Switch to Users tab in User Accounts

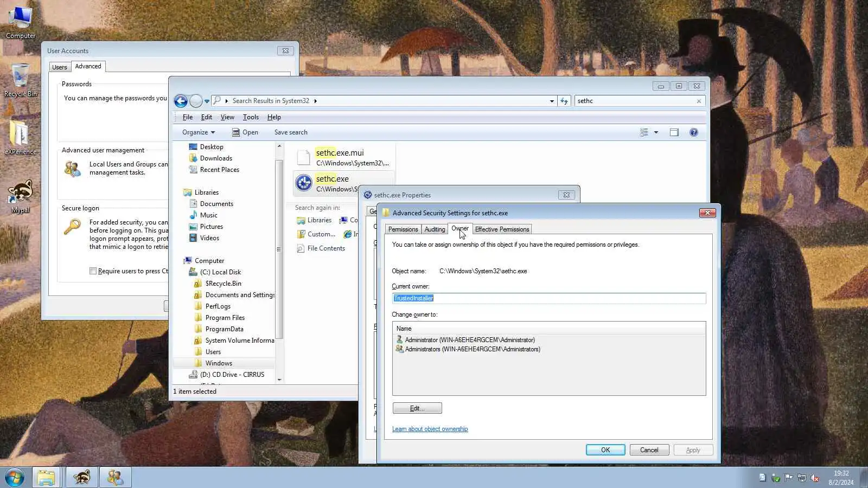60,67
